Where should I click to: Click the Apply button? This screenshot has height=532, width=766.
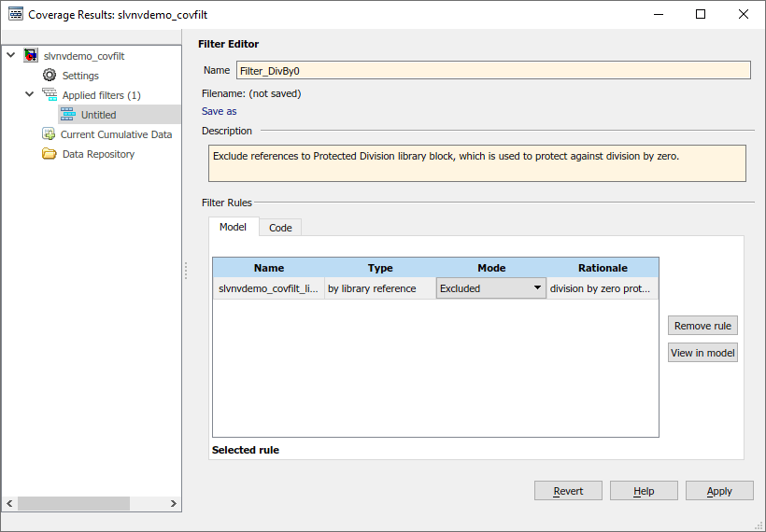719,491
